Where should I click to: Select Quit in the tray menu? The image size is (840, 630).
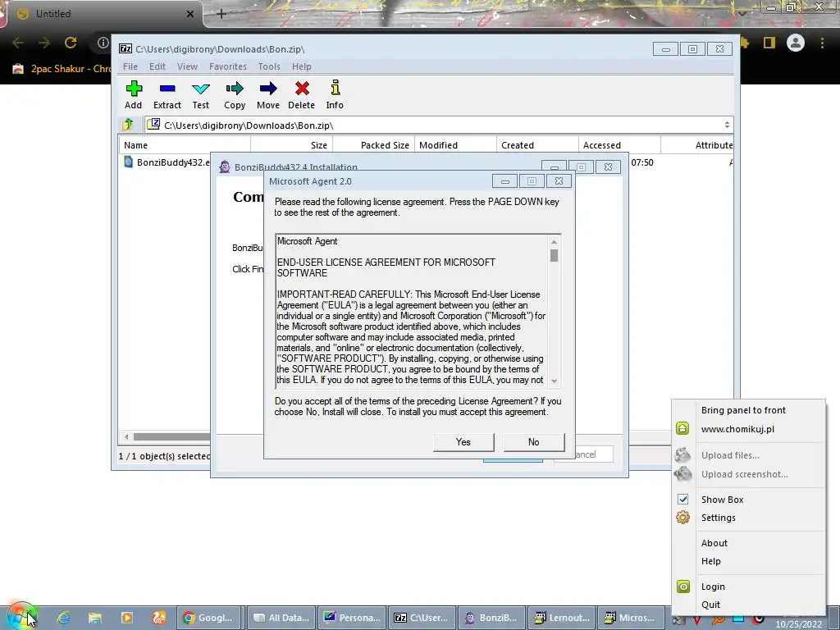(710, 605)
